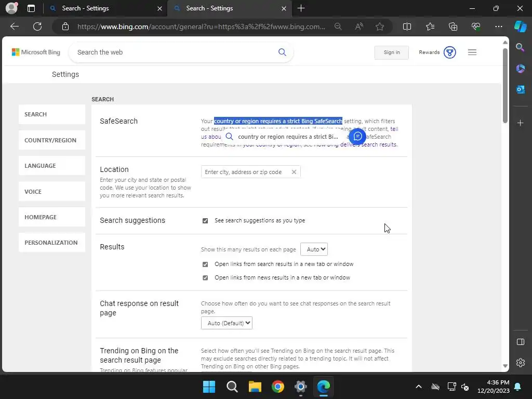The width and height of the screenshot is (532, 399).
Task: Click Microsoft Bing logo
Action: pos(36,52)
